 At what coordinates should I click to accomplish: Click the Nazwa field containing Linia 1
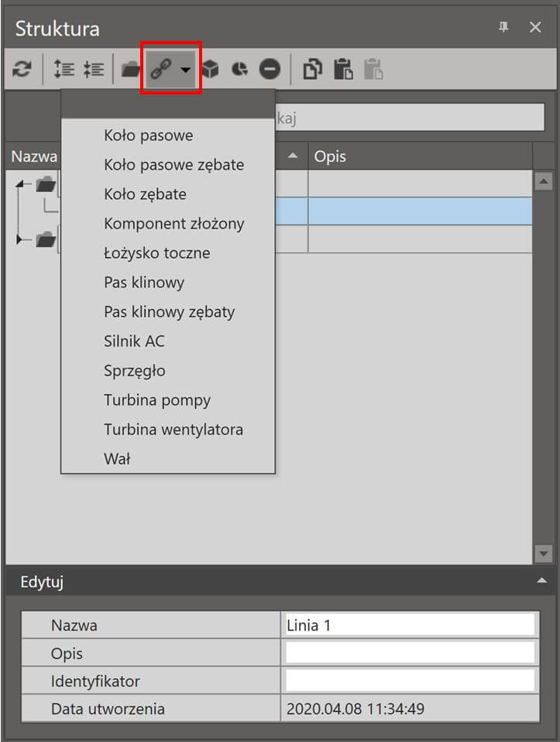click(x=410, y=625)
